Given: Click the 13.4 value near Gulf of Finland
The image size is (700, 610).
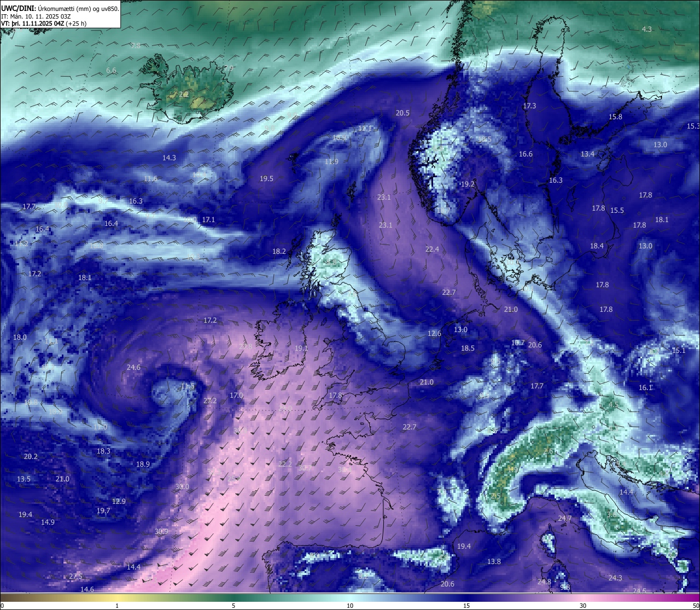Looking at the screenshot, I should tap(587, 154).
